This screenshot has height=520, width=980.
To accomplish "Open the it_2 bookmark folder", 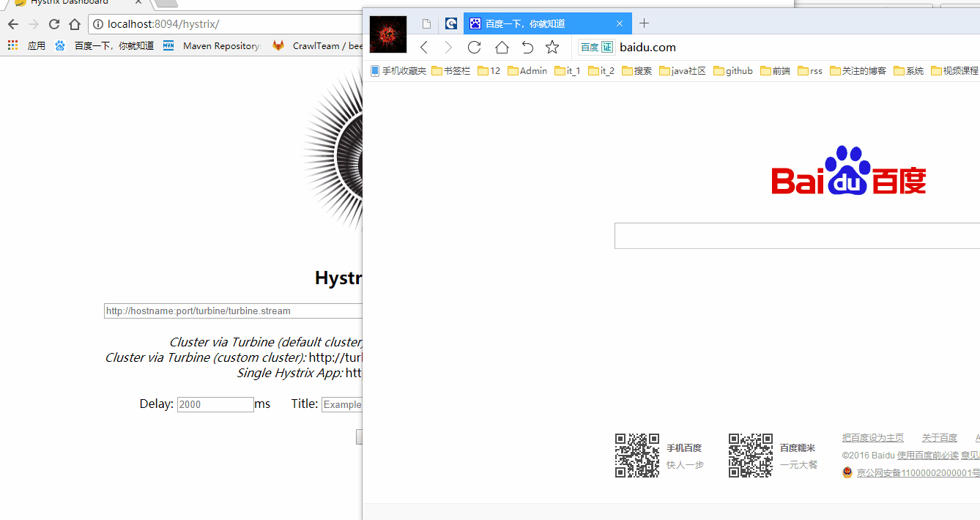I will [x=601, y=71].
